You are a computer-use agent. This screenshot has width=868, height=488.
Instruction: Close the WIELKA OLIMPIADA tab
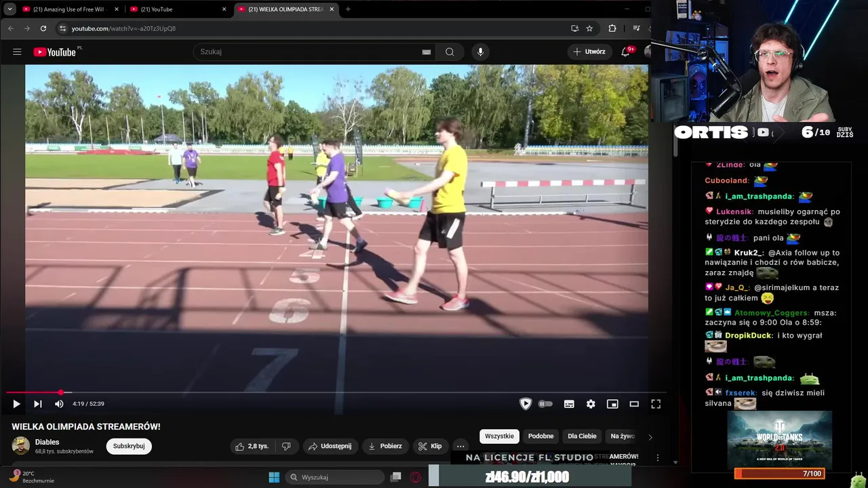pos(332,9)
